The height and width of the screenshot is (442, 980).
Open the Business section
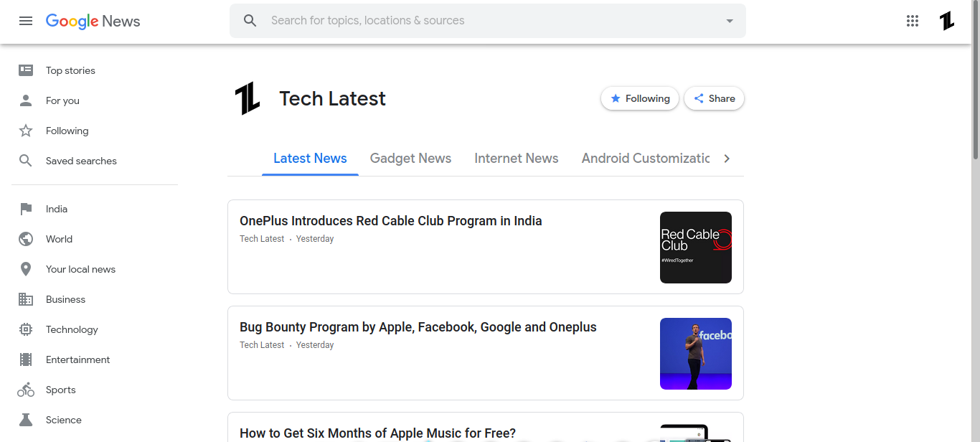[x=65, y=299]
